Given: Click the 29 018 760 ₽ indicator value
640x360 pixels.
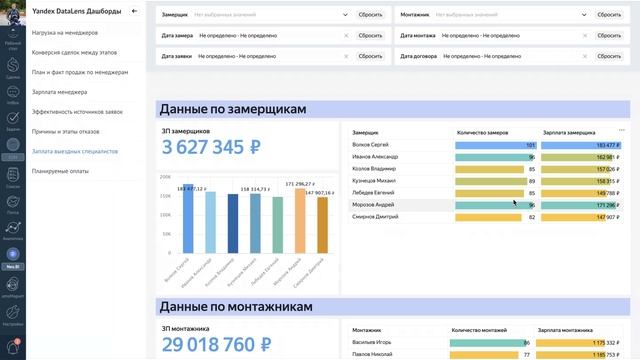Looking at the screenshot, I should pyautogui.click(x=216, y=344).
